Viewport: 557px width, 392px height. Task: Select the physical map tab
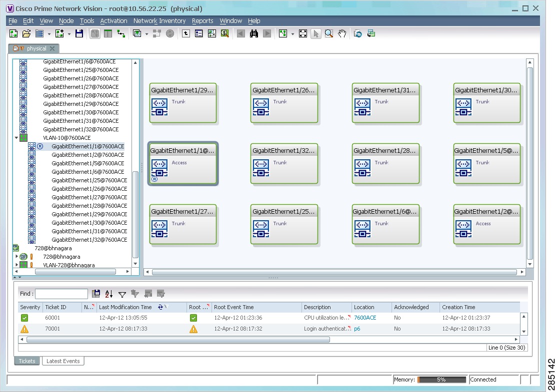point(33,48)
